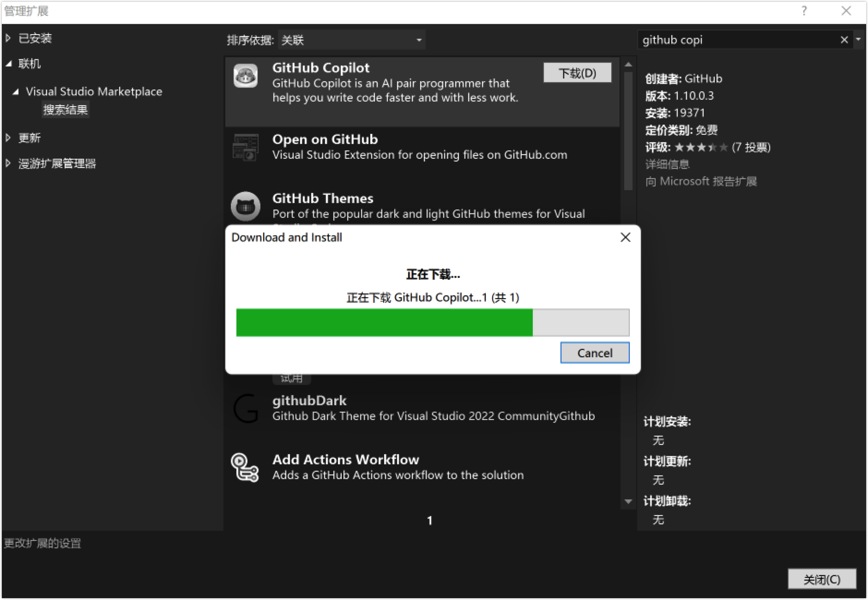Viewport: 868px width, 600px height.
Task: Collapse the 联机 tree node
Action: (x=8, y=64)
